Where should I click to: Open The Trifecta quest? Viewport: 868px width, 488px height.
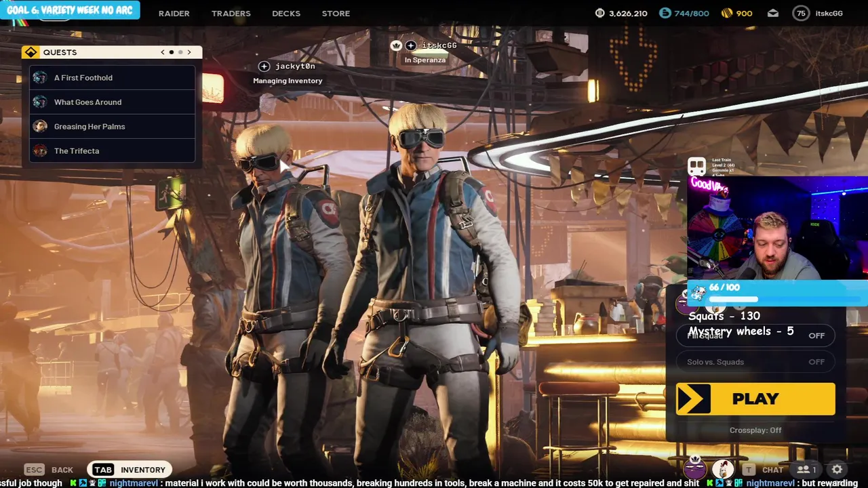pos(113,151)
